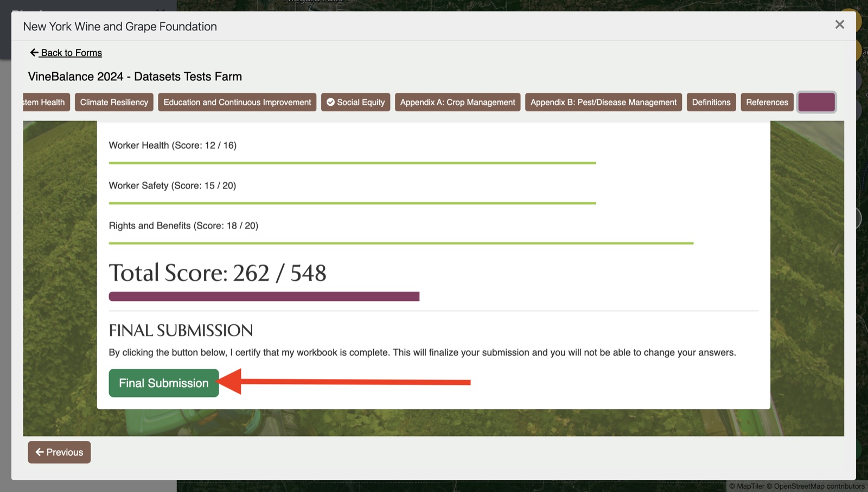Click the purple Total Score progress bar
The image size is (868, 492).
(x=264, y=297)
